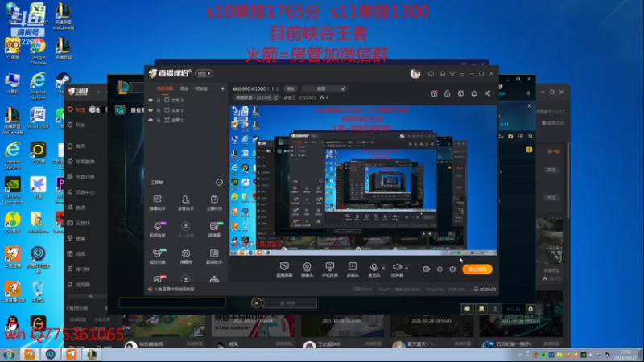Viewport: 644px width, 362px height.
Task: Open the notification bell icon
Action: (474, 93)
